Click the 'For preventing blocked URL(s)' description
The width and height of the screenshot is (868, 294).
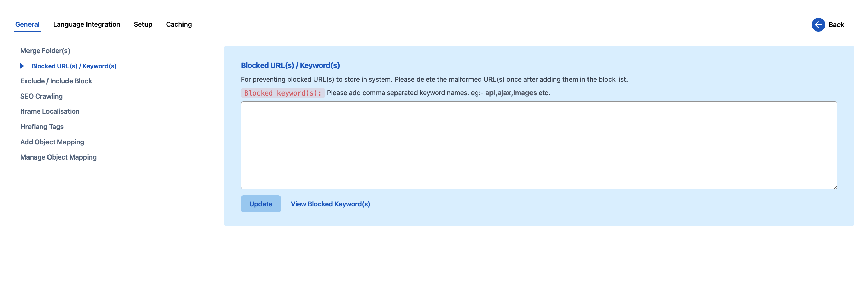click(x=434, y=79)
